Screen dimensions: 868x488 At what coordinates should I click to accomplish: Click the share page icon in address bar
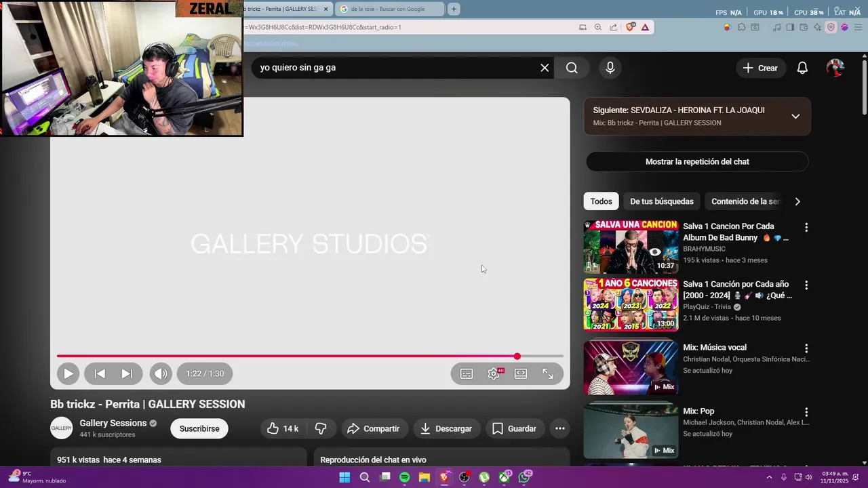pos(613,27)
